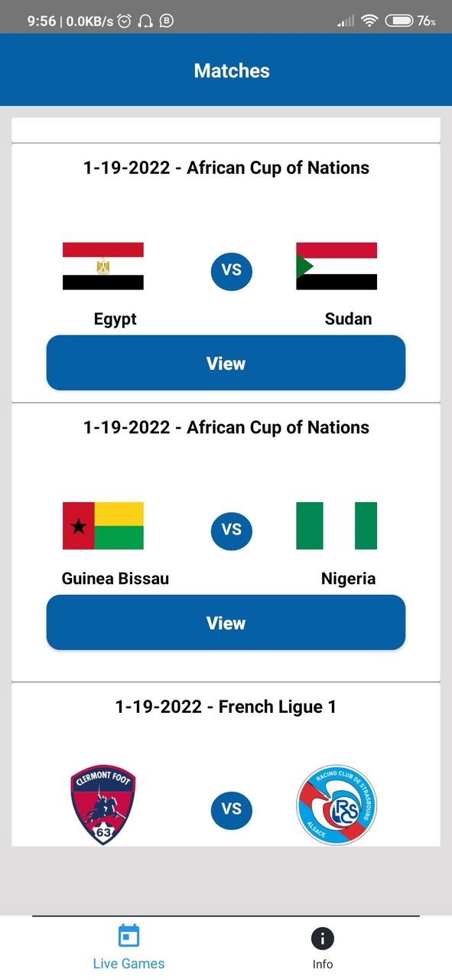
Task: Tap the battery indicator in the status bar
Action: (x=402, y=21)
